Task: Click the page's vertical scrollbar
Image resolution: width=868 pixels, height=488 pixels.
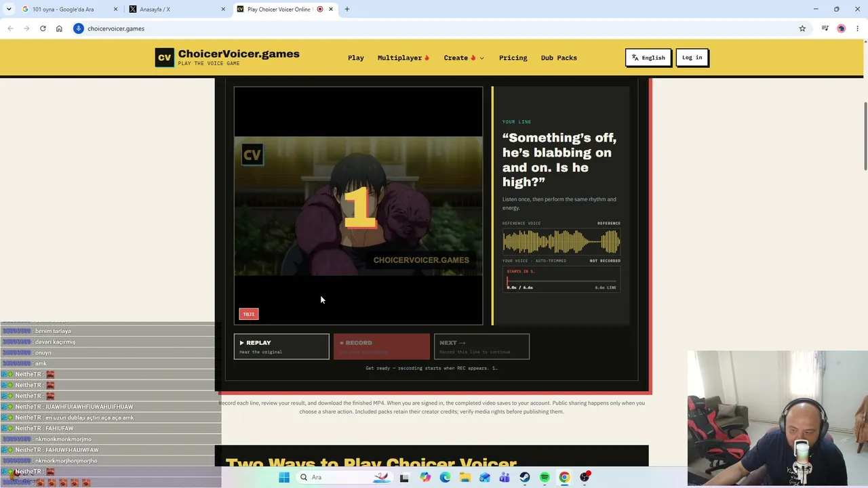Action: pos(865,137)
